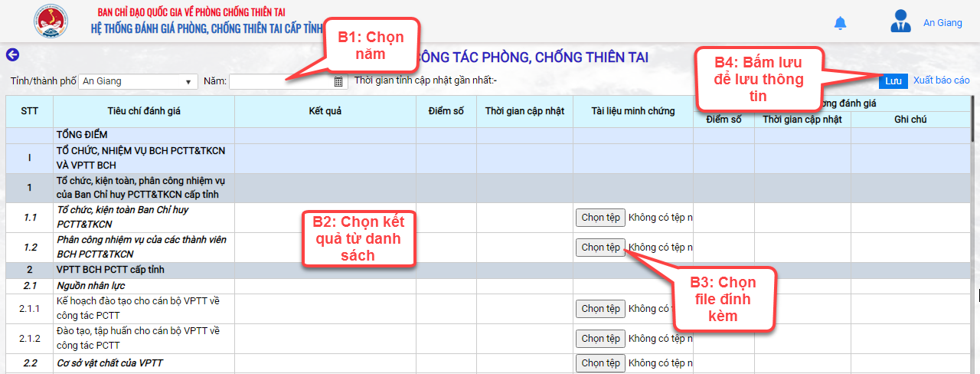The width and height of the screenshot is (980, 374).
Task: Click the Xuất báo cáo link
Action: click(941, 80)
